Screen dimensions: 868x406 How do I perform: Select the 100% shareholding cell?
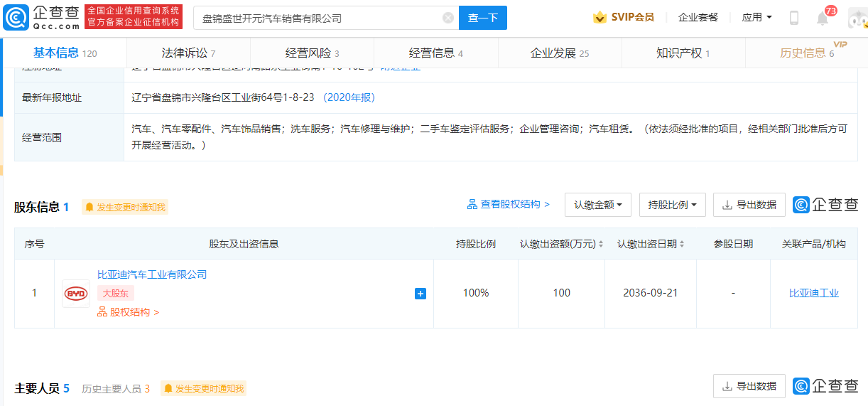(476, 293)
